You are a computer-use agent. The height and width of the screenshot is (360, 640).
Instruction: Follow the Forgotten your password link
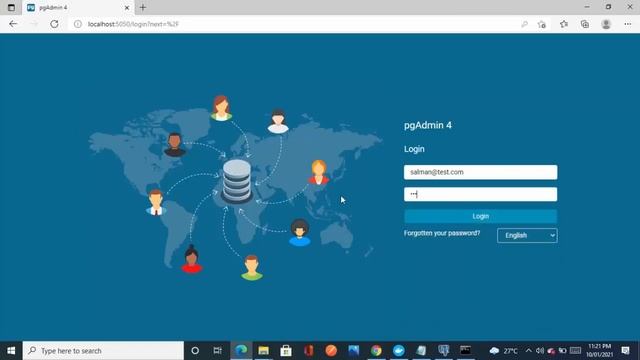coord(442,233)
